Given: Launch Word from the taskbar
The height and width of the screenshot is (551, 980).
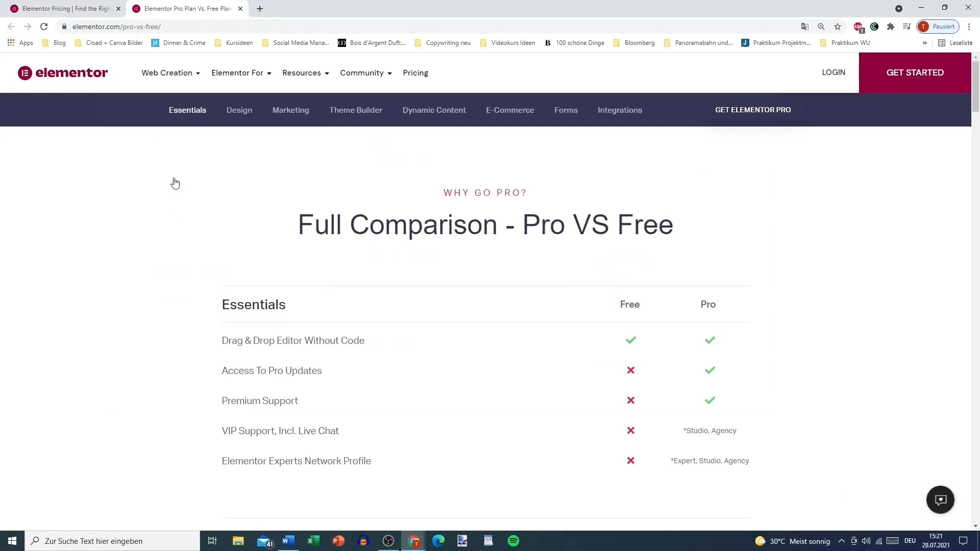Looking at the screenshot, I should point(288,541).
